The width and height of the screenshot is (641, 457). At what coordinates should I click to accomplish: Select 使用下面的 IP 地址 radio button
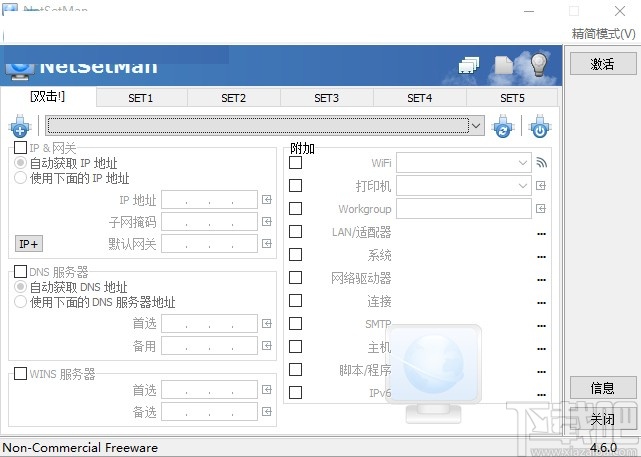coord(20,178)
